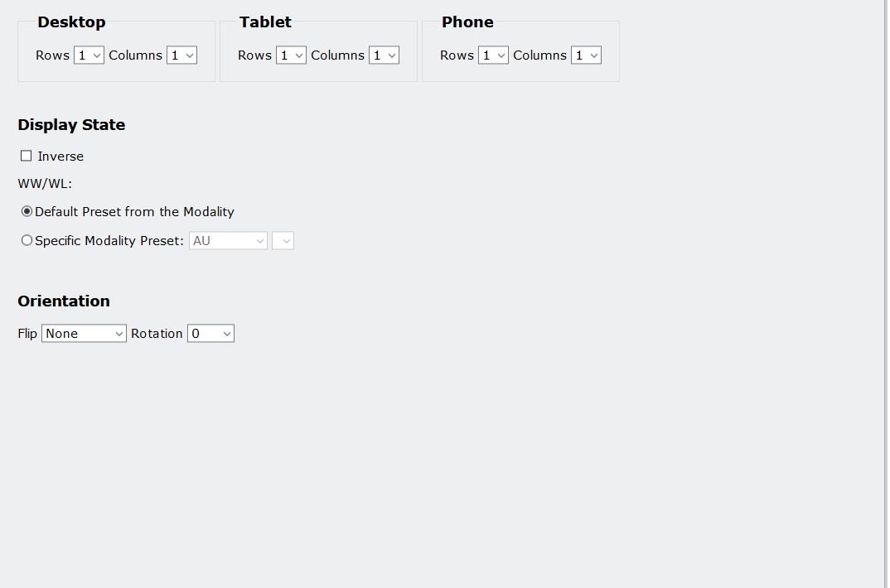
Task: Expand the Tablet Rows selector
Action: (x=291, y=55)
